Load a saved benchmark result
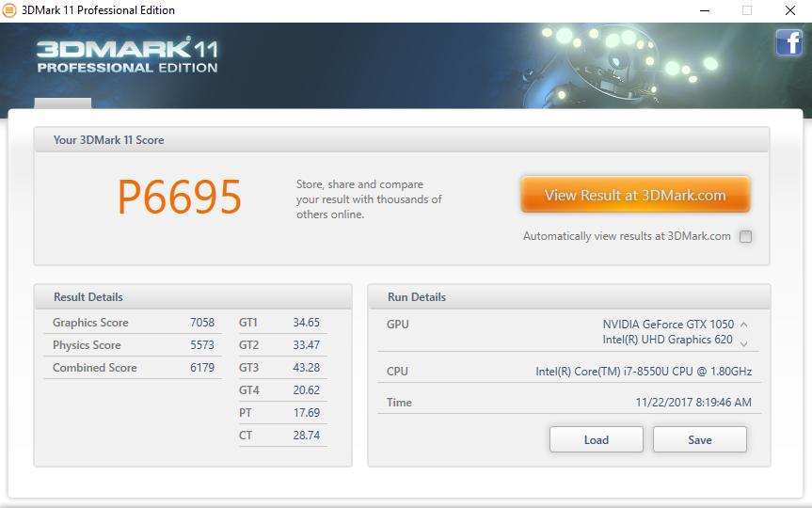The image size is (812, 508). tap(596, 439)
